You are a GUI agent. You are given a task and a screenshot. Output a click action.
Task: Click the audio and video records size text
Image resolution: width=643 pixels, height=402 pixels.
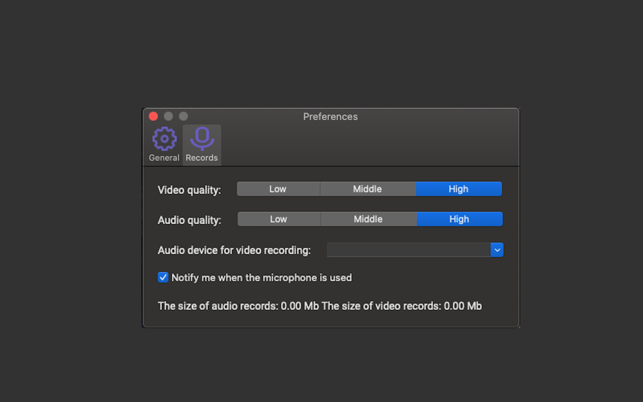(320, 306)
